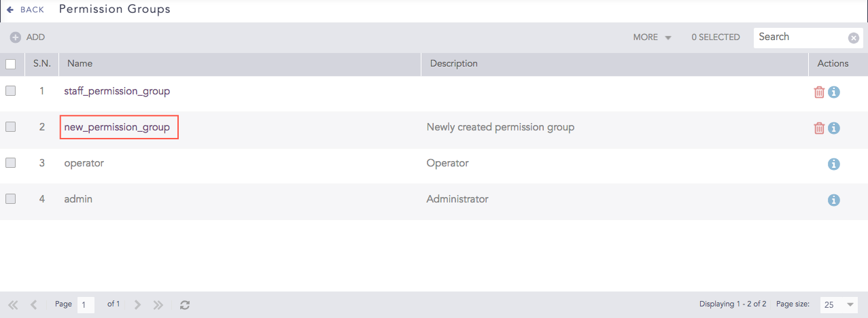Tick the checkbox for operator row

[x=11, y=163]
